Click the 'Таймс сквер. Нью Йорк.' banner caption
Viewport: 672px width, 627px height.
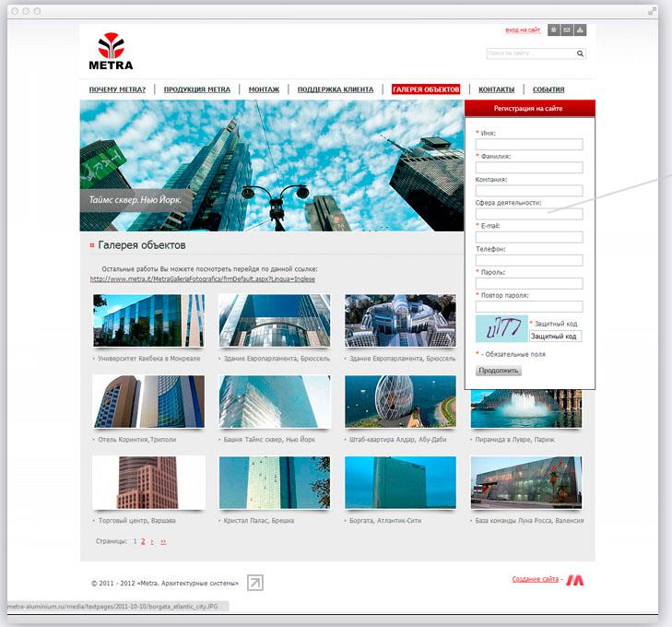pyautogui.click(x=136, y=200)
